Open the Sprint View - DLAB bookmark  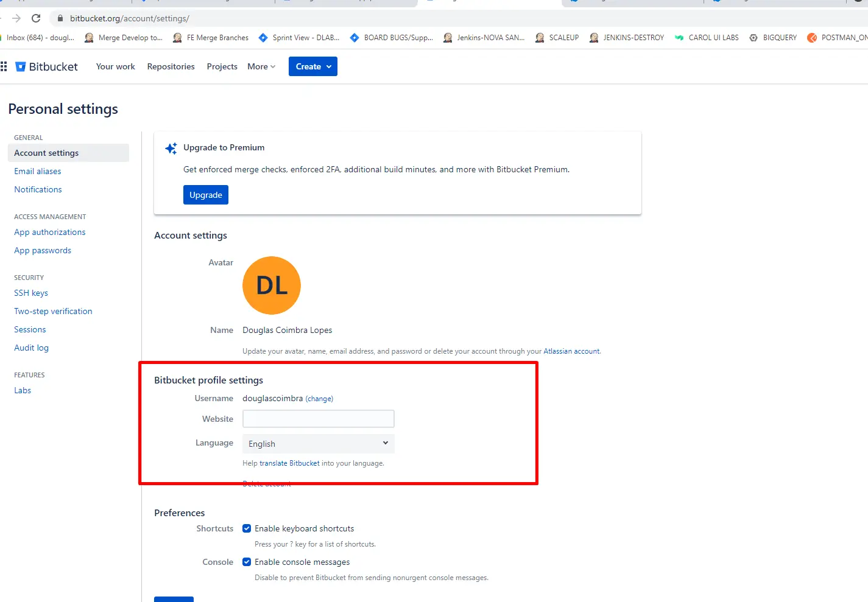tap(299, 38)
